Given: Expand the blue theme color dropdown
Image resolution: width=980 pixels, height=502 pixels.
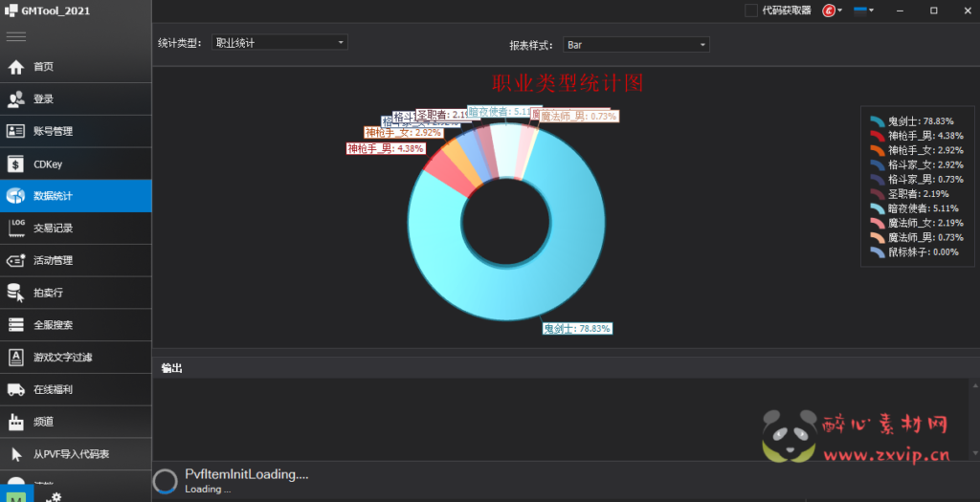Looking at the screenshot, I should click(x=864, y=11).
